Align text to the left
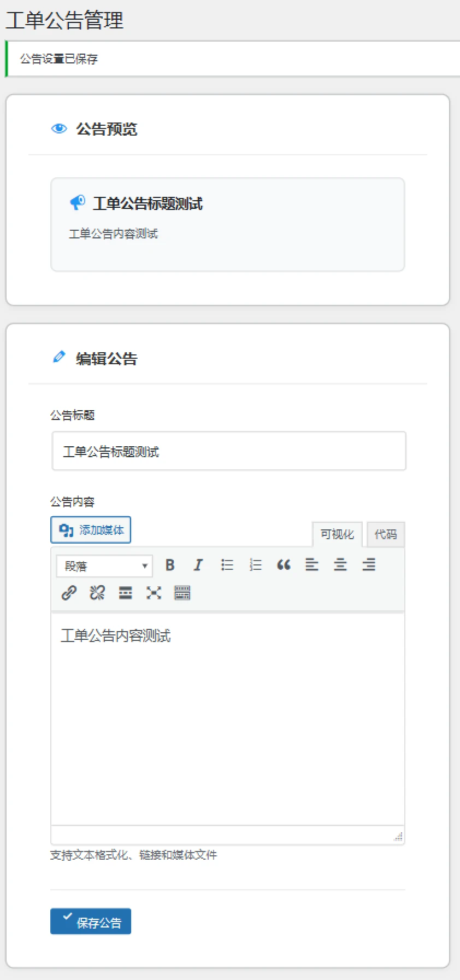Screen dimensions: 460x980 point(312,565)
